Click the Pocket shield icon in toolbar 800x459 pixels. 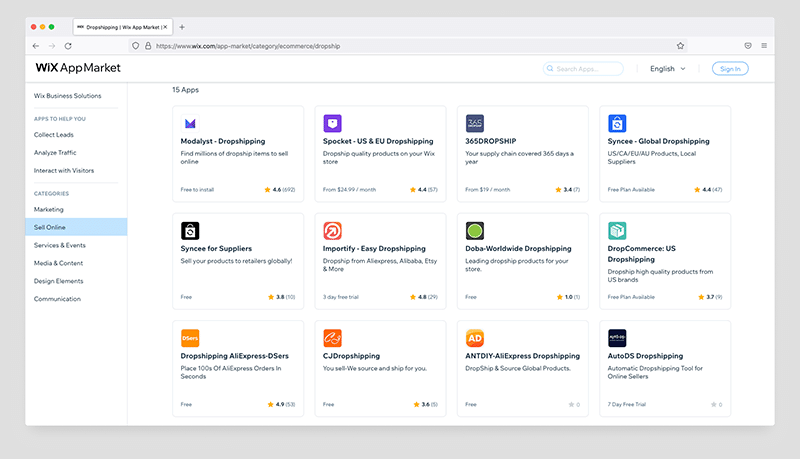click(x=748, y=46)
